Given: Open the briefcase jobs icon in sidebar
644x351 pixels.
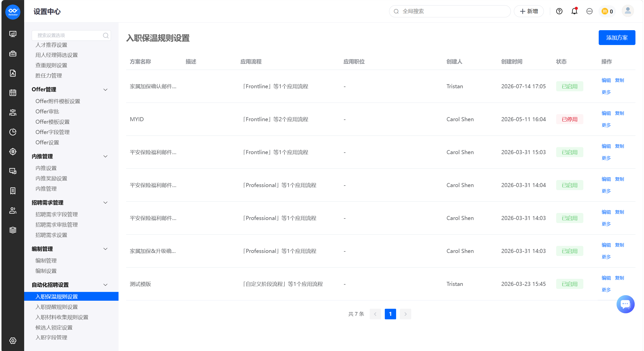Looking at the screenshot, I should click(x=13, y=54).
